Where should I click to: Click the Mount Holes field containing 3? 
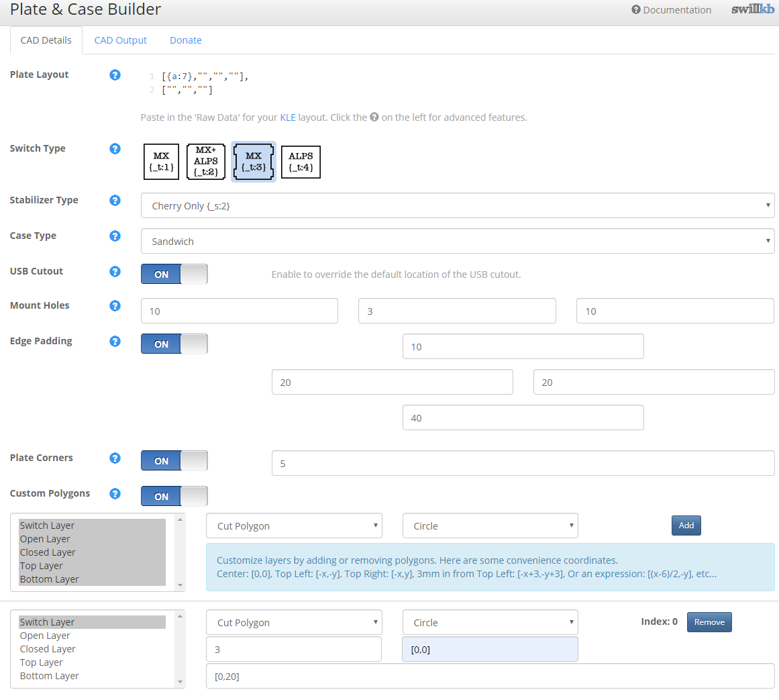(457, 311)
